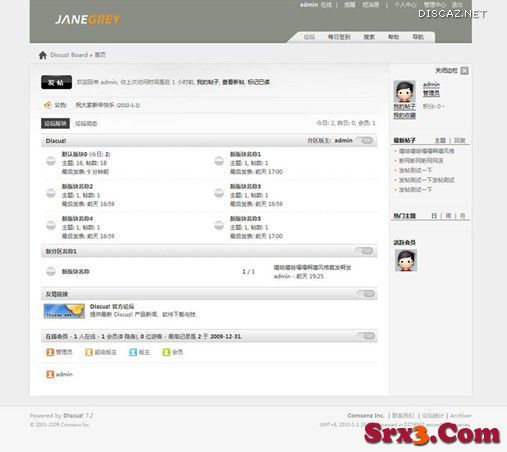Click the green 会员 group icon

coord(166,352)
